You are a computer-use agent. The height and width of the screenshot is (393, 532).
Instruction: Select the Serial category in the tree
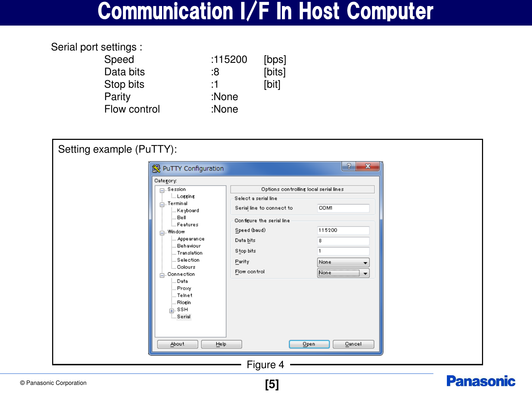click(184, 316)
